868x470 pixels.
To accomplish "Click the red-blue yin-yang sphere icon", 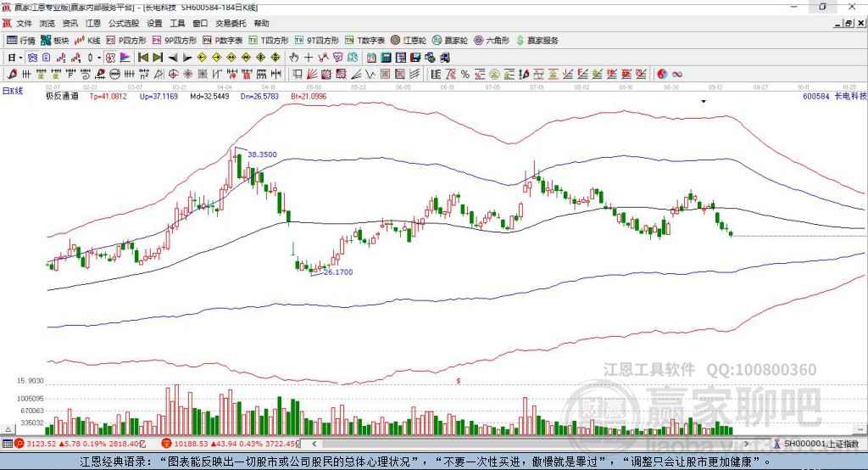I will [662, 74].
